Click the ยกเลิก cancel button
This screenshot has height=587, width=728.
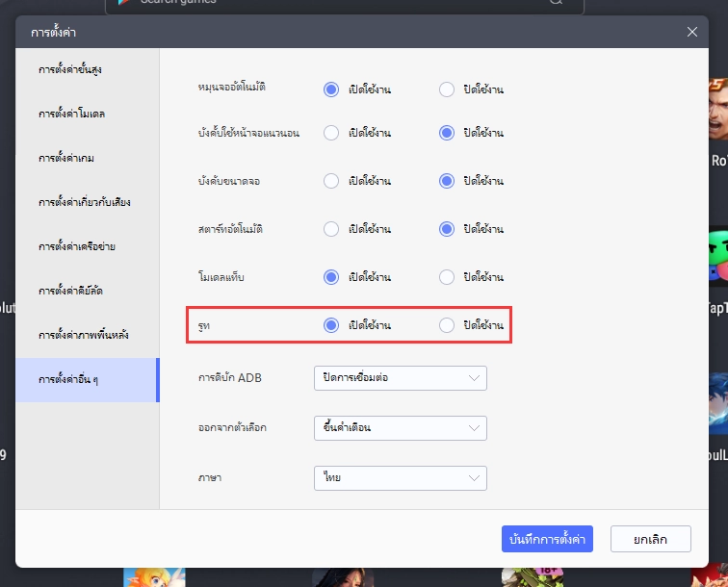[649, 539]
